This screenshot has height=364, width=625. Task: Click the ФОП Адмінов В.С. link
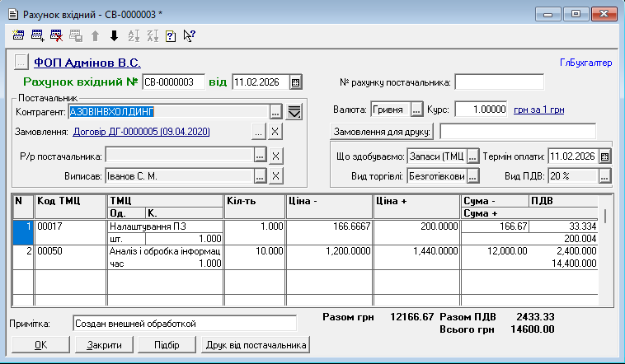87,62
